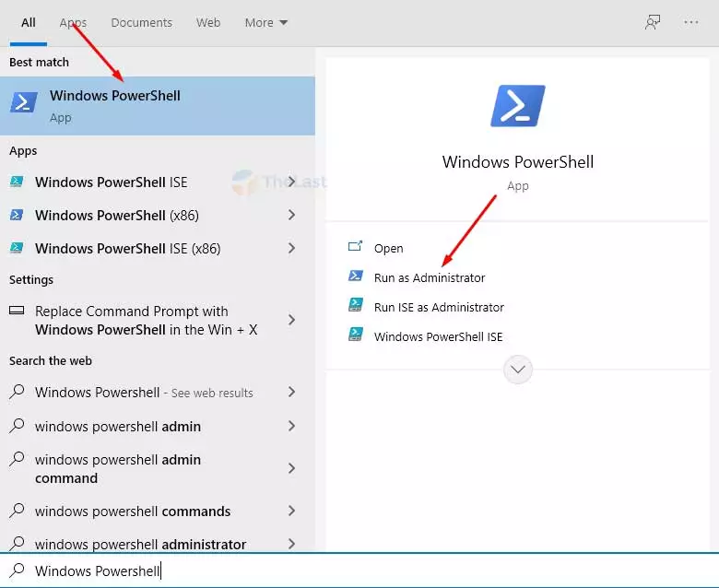Expand 'windows powershell admin command' chevron
The image size is (719, 588).
291,468
